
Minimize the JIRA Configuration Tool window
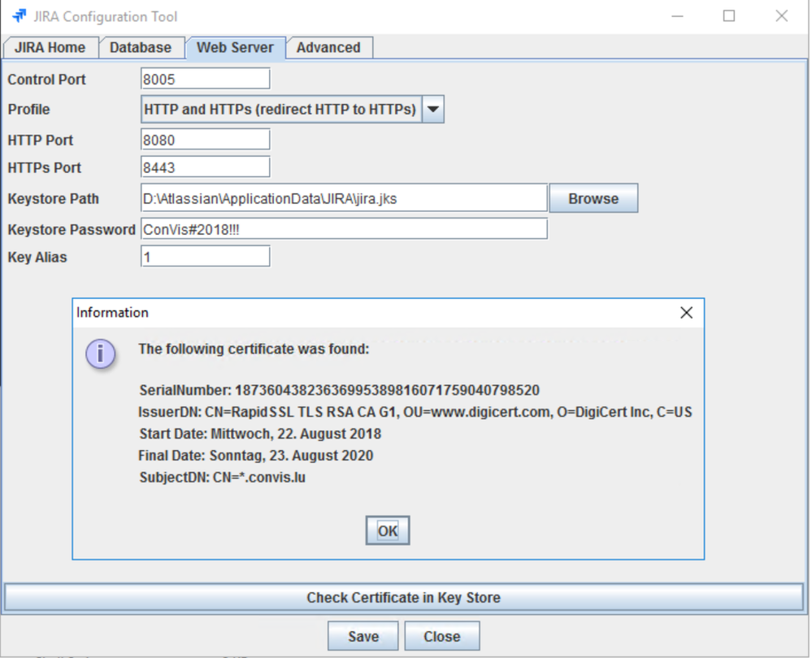[x=677, y=16]
